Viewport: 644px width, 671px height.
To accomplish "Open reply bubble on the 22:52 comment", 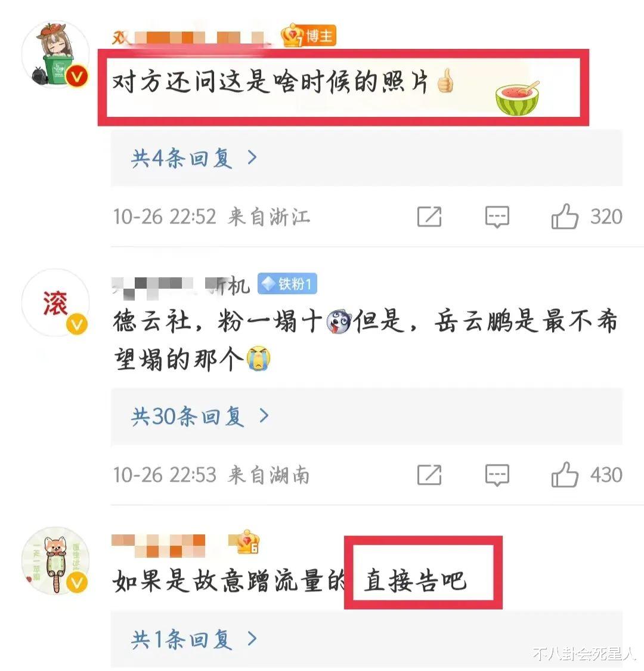I will pos(497,217).
